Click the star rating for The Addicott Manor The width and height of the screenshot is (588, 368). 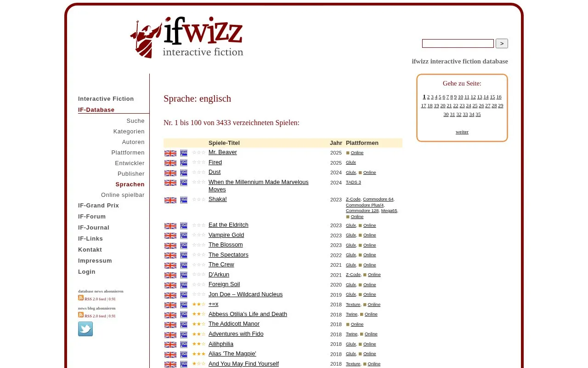(x=199, y=324)
